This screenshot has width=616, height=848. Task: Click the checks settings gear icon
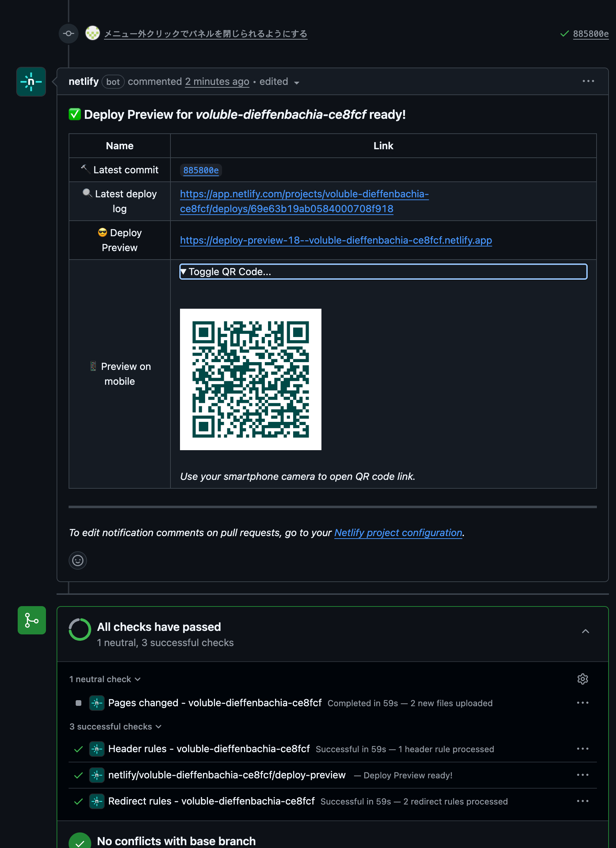click(x=582, y=679)
